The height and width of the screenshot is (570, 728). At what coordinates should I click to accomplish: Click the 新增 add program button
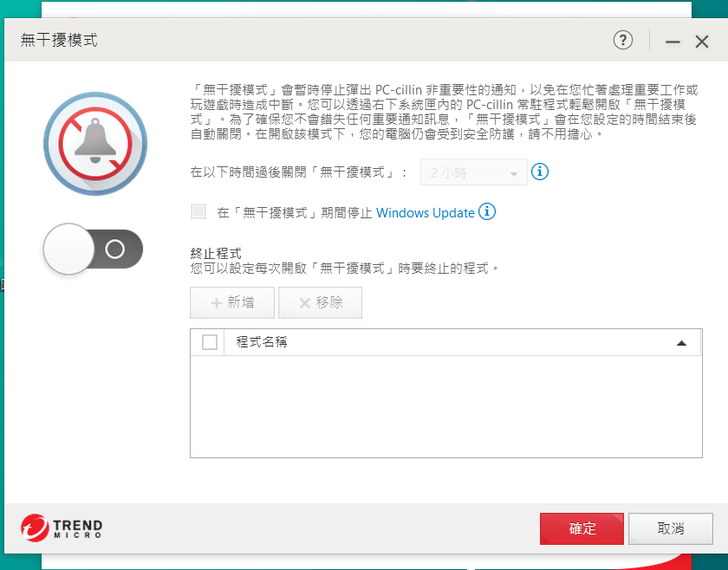point(232,303)
